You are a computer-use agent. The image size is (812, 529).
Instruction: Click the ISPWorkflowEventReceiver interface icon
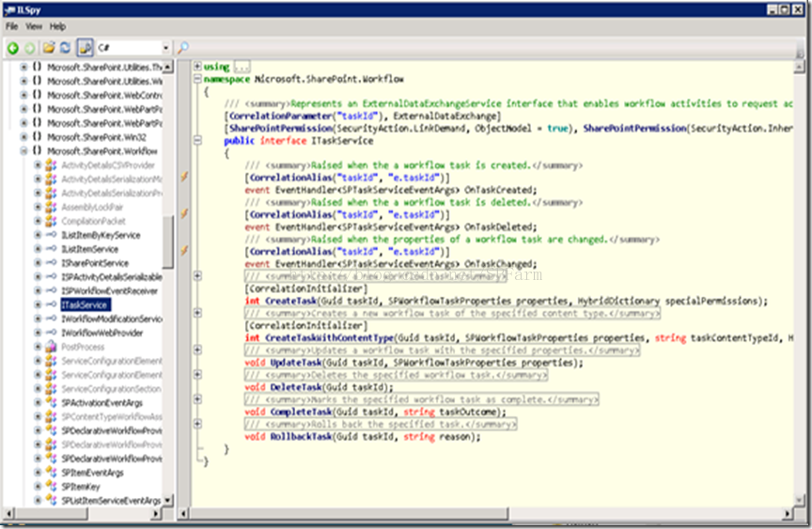coord(52,290)
